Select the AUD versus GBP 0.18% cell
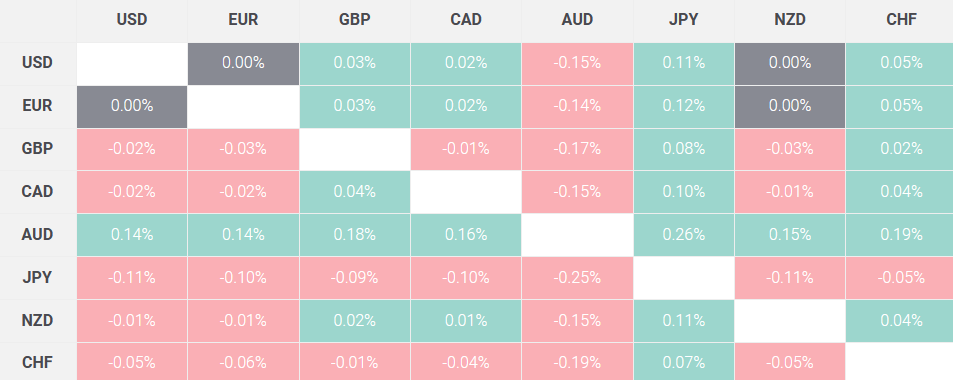This screenshot has height=380, width=953. coord(355,235)
